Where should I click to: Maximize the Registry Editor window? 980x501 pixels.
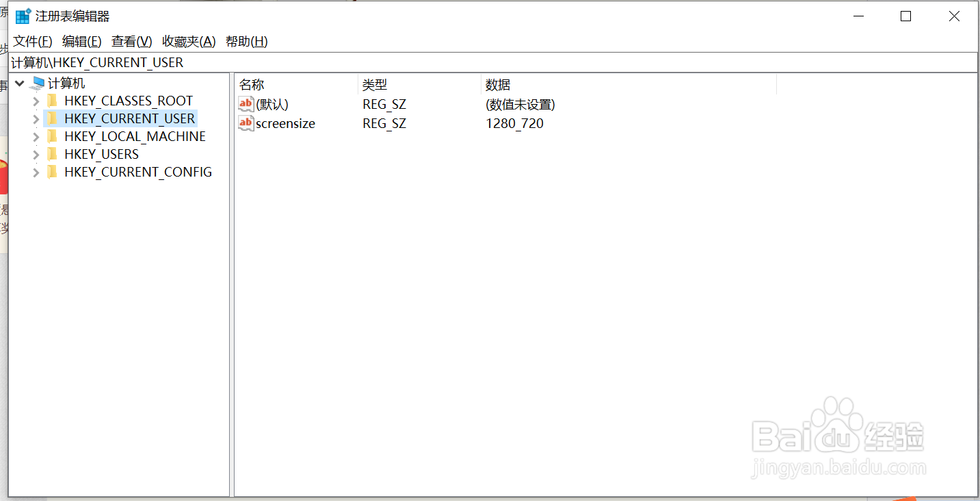(x=905, y=16)
